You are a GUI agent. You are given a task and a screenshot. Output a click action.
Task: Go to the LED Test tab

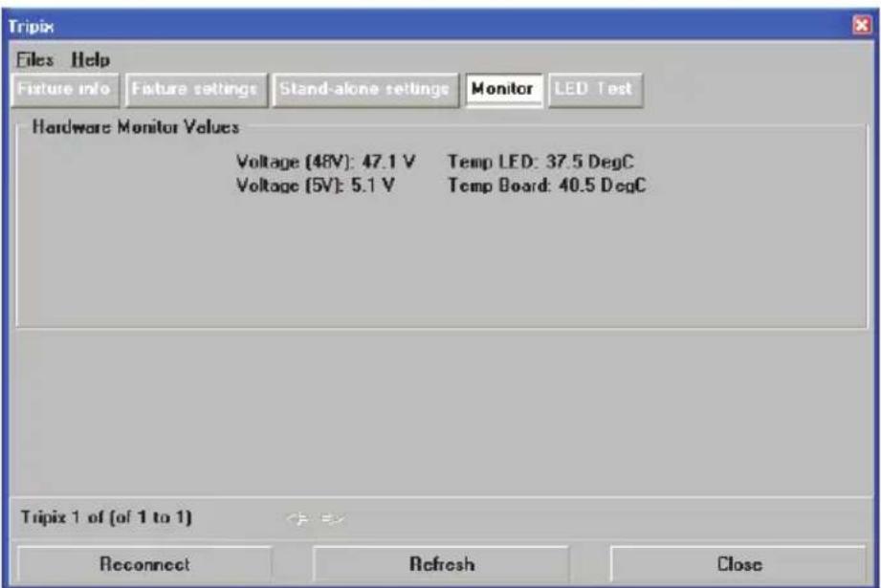click(594, 90)
